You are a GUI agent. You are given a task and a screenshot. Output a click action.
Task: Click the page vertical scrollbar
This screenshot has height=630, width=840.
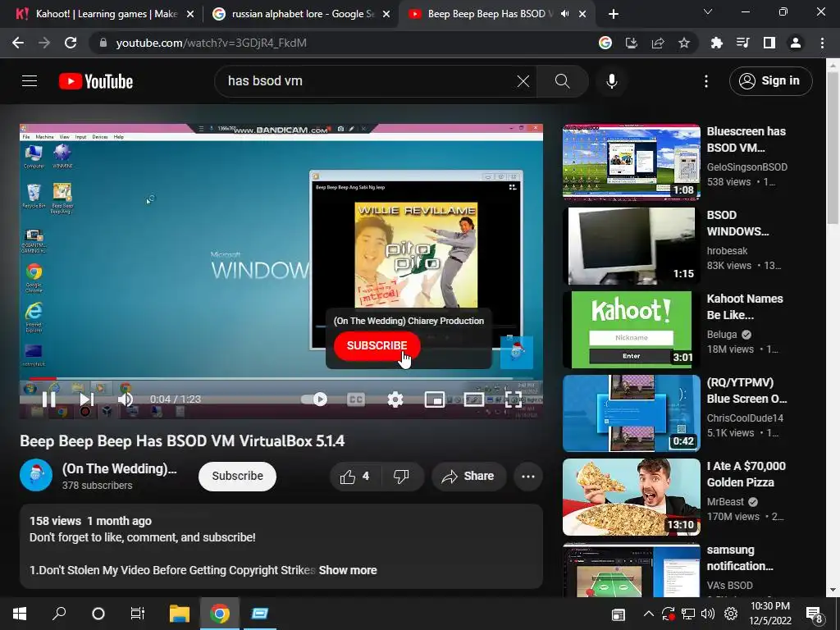pyautogui.click(x=833, y=149)
